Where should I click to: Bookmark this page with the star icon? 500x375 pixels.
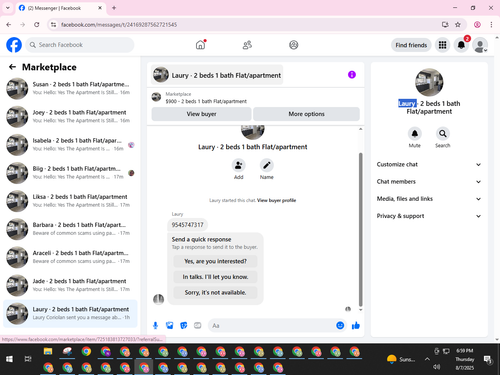[458, 24]
